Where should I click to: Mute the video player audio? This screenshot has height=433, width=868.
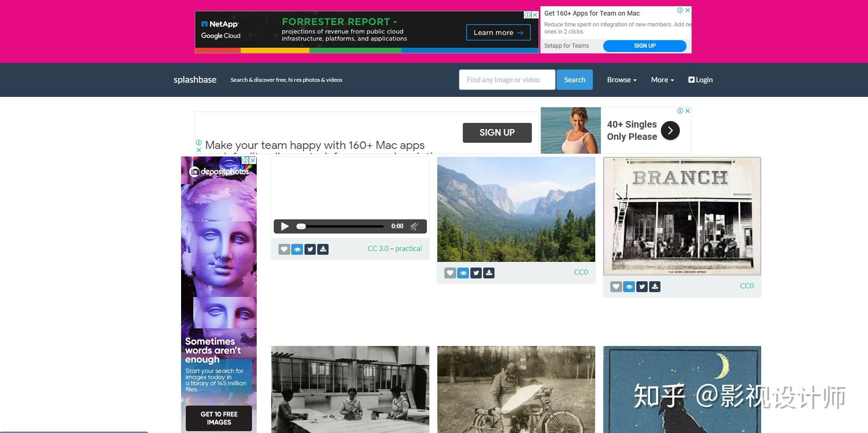pyautogui.click(x=414, y=226)
